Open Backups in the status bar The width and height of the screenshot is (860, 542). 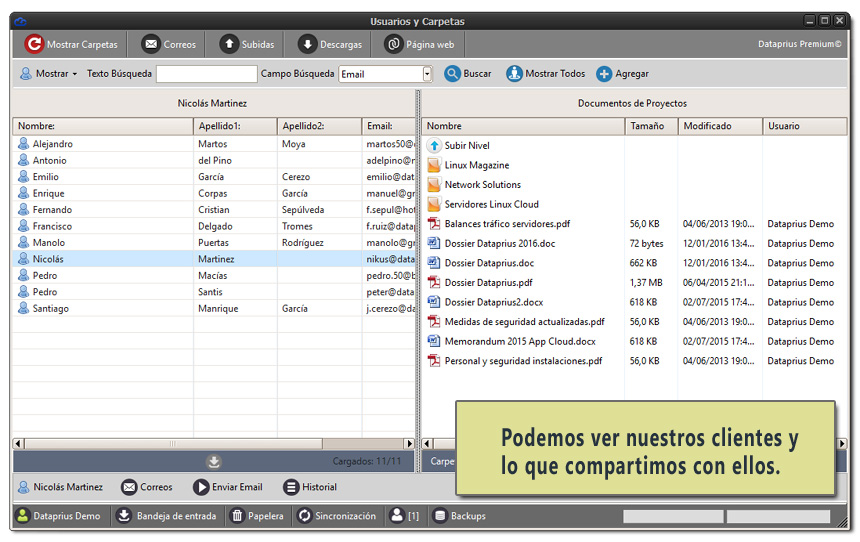(x=459, y=516)
